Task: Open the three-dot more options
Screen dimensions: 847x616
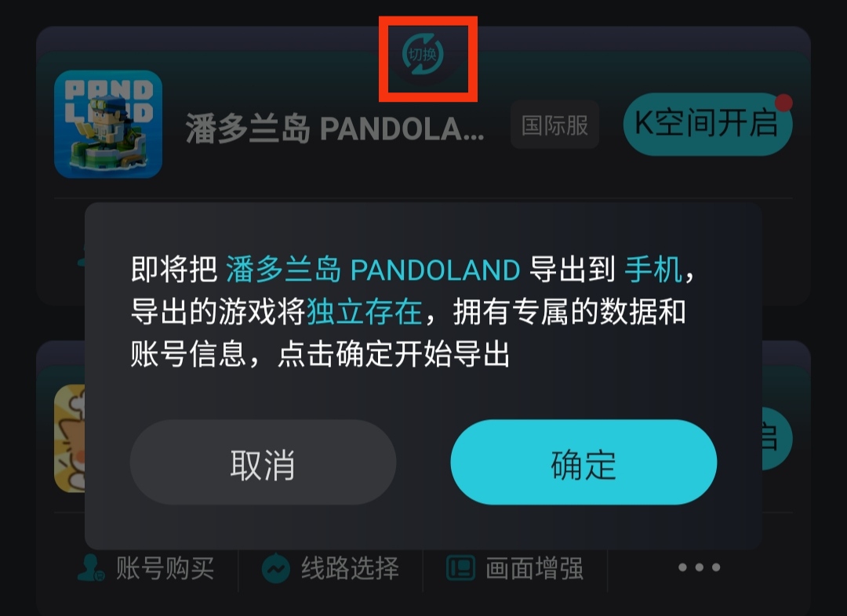Action: point(699,567)
